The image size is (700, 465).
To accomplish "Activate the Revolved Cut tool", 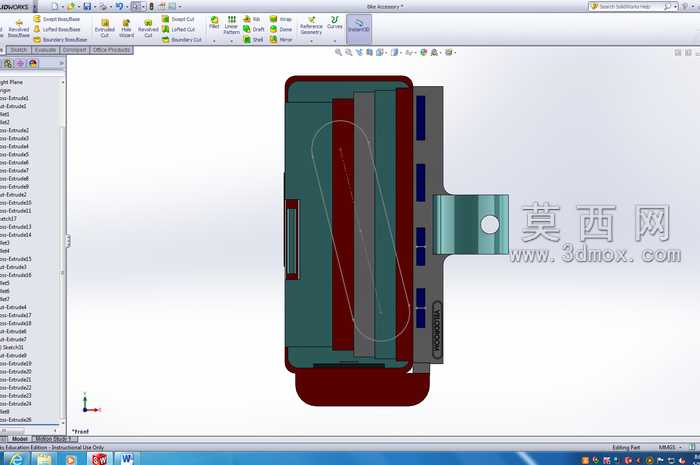I will [x=148, y=29].
